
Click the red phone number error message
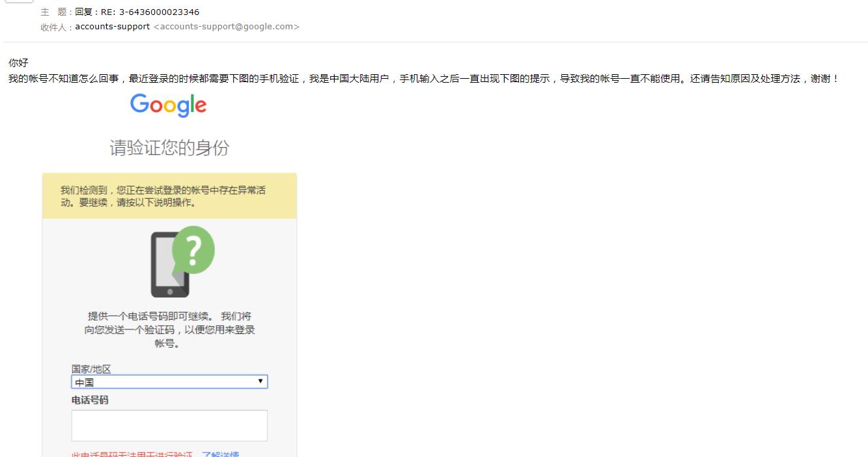tap(132, 454)
